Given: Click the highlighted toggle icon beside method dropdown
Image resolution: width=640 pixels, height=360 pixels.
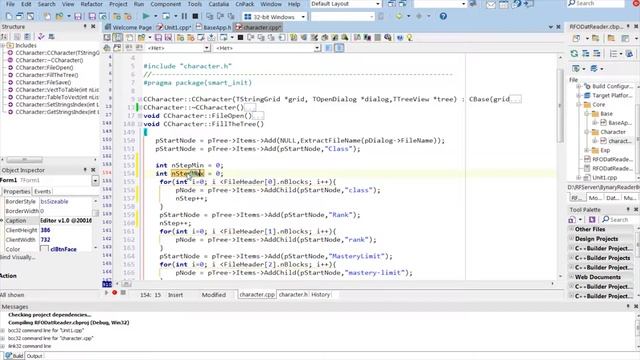Looking at the screenshot, I should coord(339,48).
